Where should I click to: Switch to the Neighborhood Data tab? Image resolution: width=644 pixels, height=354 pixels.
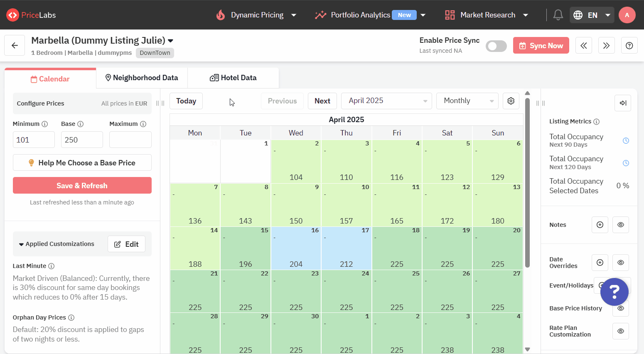click(x=142, y=78)
